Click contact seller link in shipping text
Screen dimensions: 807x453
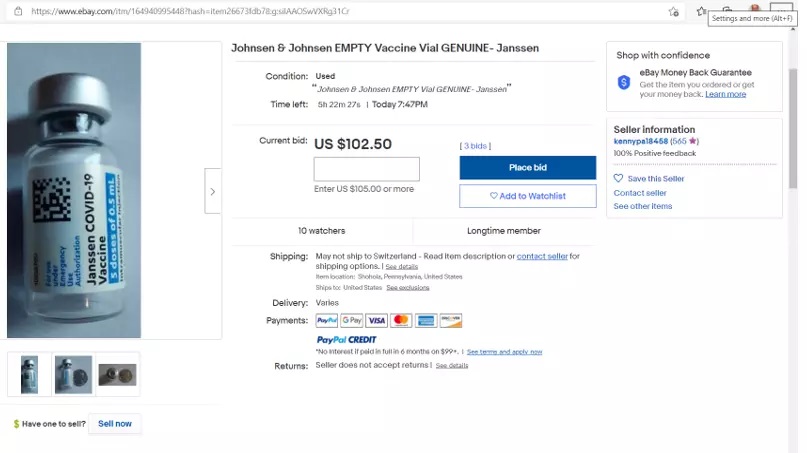[x=542, y=256]
